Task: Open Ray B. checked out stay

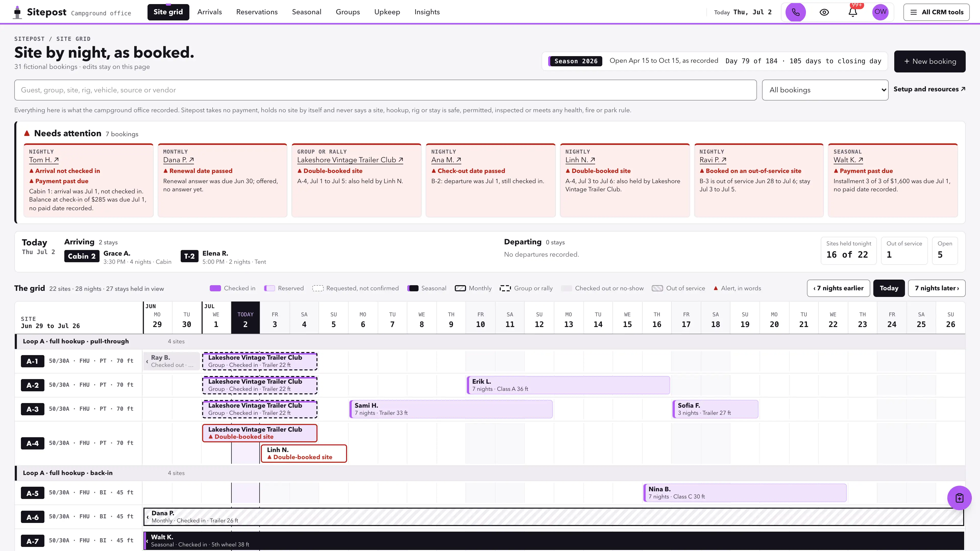Action: point(172,361)
